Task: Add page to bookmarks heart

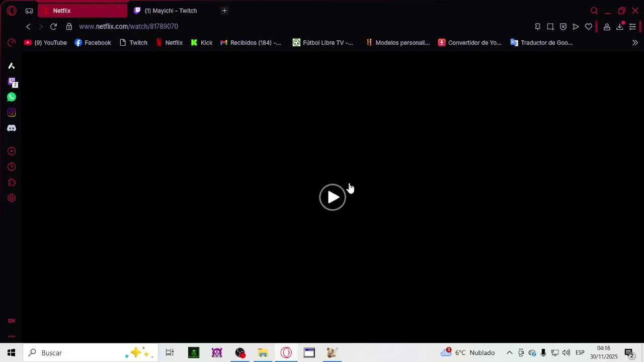Action: [x=589, y=27]
